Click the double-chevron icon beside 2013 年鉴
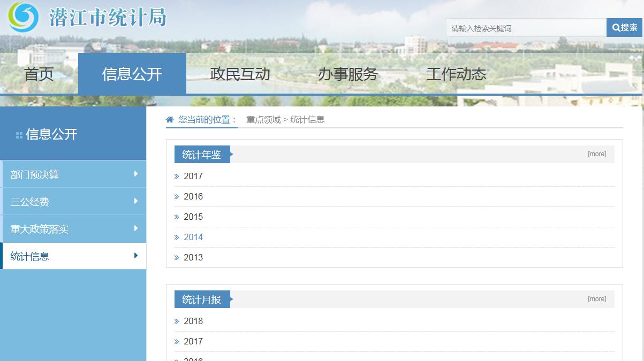The image size is (644, 361). point(177,258)
